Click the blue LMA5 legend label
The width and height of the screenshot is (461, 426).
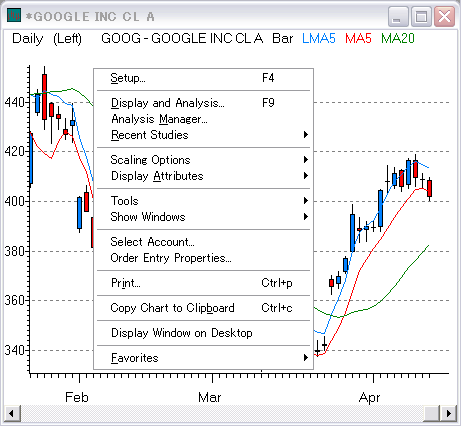coord(319,38)
